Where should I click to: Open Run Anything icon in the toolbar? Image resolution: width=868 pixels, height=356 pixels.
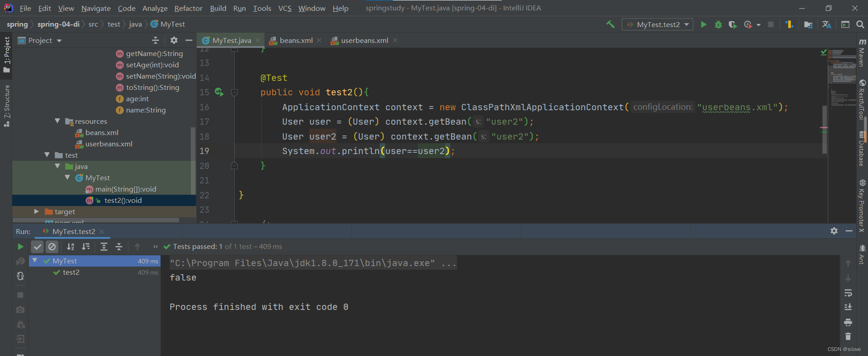click(x=845, y=24)
